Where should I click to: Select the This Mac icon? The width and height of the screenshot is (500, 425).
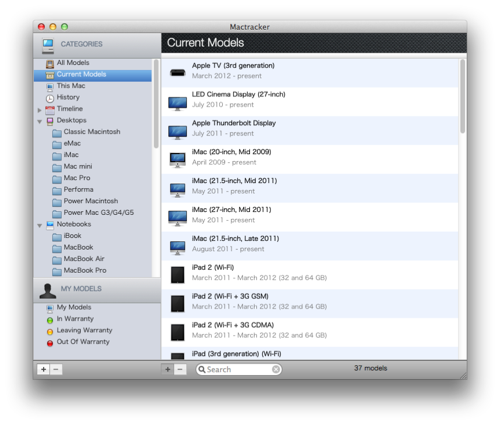50,87
